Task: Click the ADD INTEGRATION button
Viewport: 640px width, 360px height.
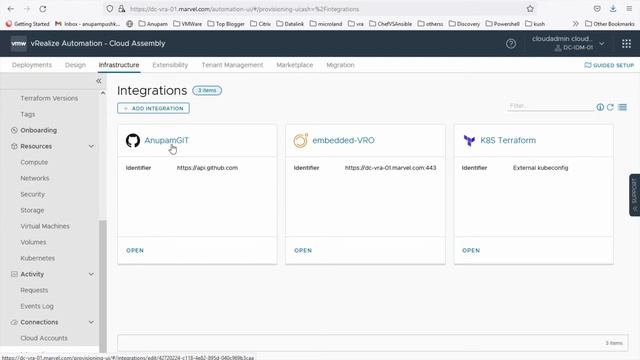Action: pos(153,108)
